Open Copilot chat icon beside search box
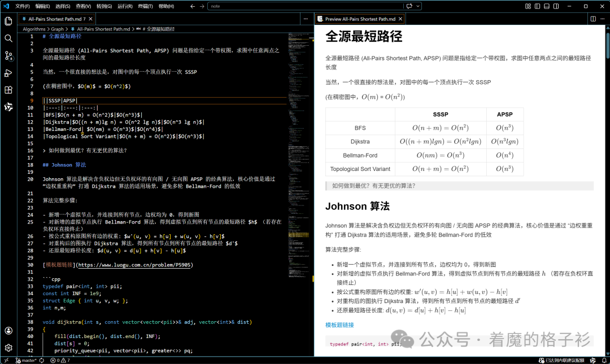Viewport: 610px width, 364px height. point(409,6)
